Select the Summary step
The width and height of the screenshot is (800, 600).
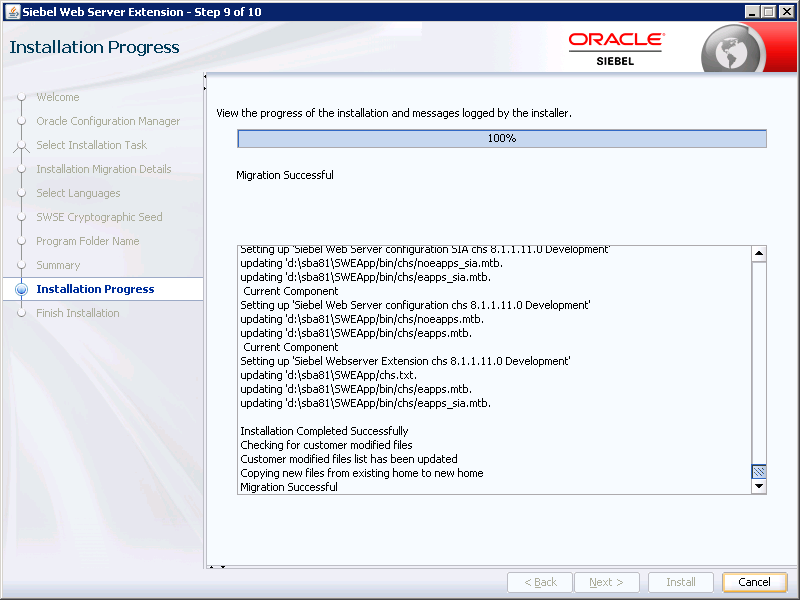point(58,265)
